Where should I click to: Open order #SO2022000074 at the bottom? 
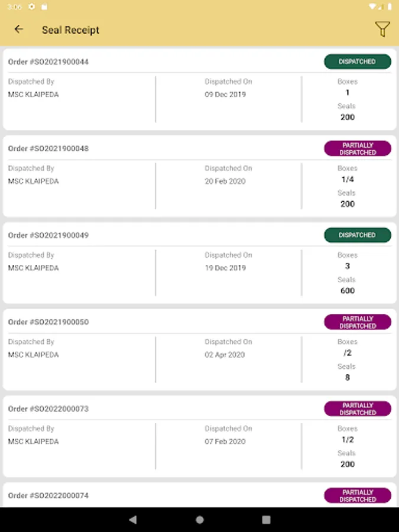pos(48,496)
